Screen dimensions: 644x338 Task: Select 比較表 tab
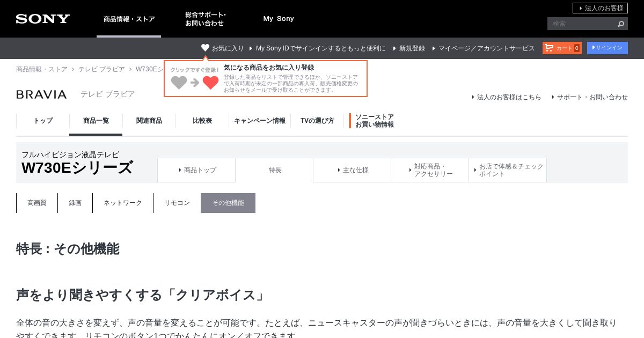pyautogui.click(x=202, y=121)
